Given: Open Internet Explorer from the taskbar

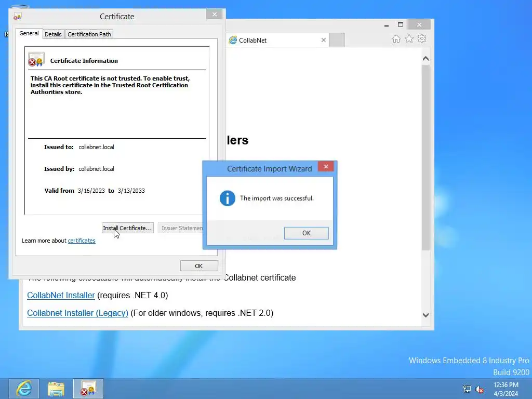Looking at the screenshot, I should point(24,389).
